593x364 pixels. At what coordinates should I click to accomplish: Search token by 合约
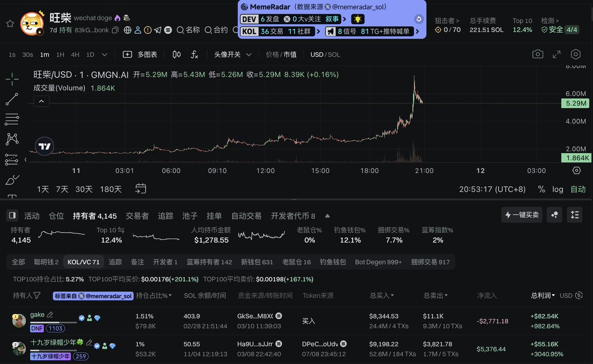(x=216, y=30)
